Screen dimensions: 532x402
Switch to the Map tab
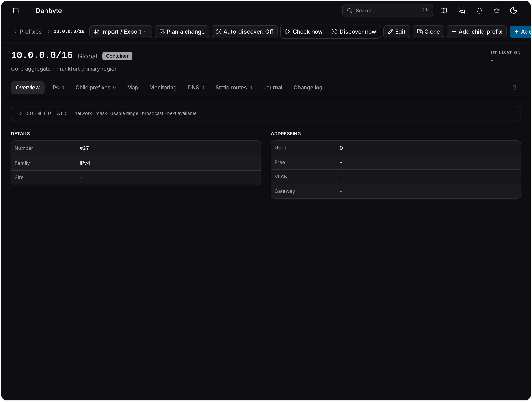click(x=132, y=88)
